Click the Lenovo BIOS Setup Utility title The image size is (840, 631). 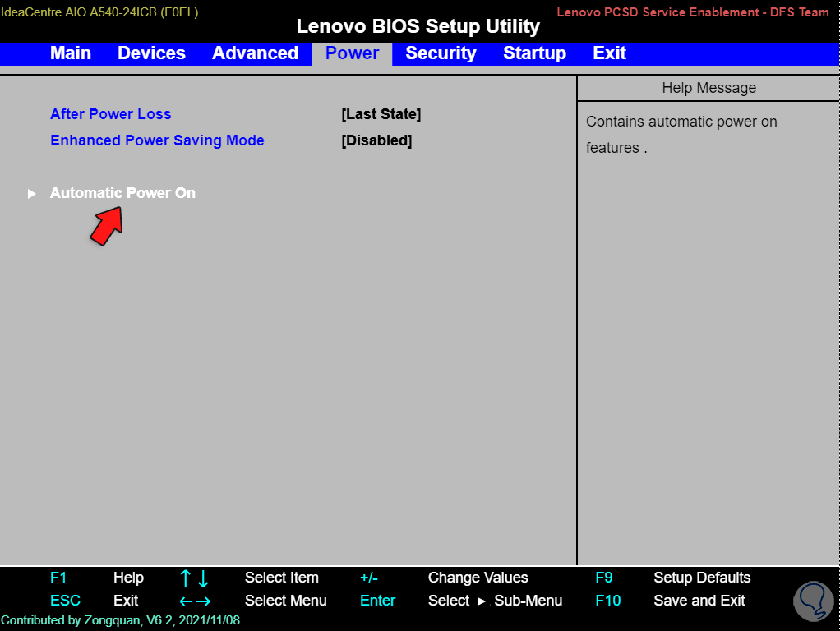[418, 26]
